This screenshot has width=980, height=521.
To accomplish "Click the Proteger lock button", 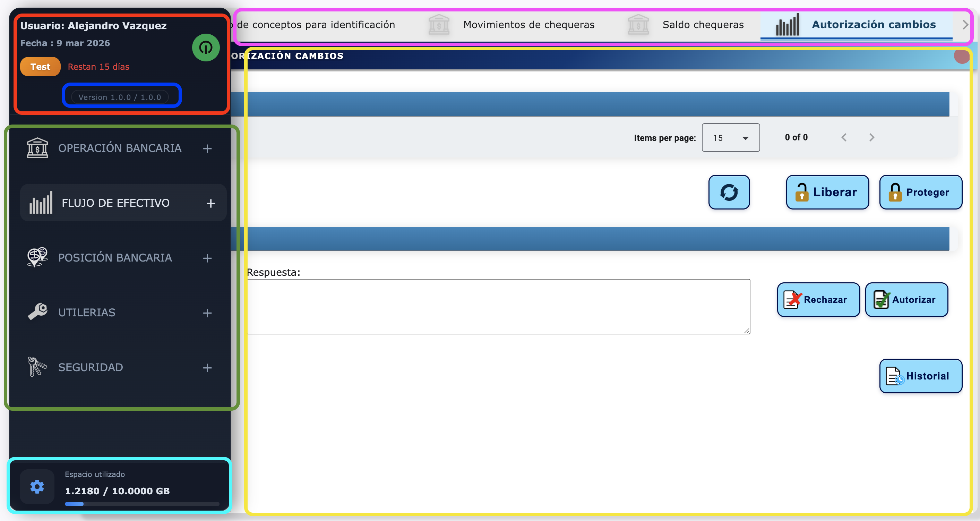I will tap(920, 192).
